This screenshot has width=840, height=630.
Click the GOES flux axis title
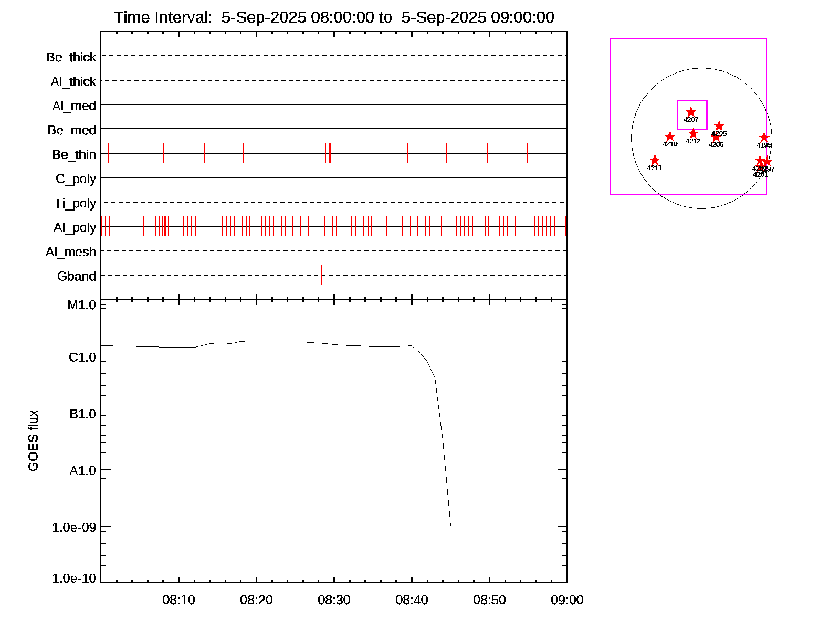[x=33, y=440]
